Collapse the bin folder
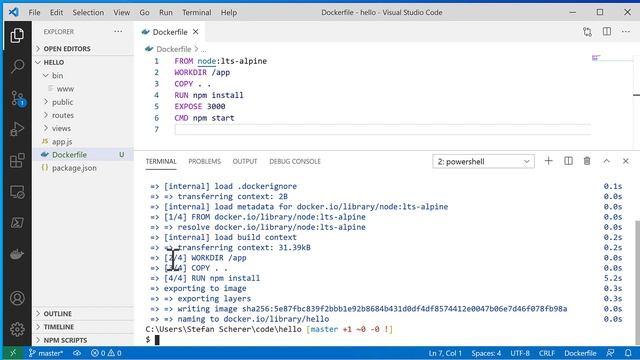 (83, 76)
